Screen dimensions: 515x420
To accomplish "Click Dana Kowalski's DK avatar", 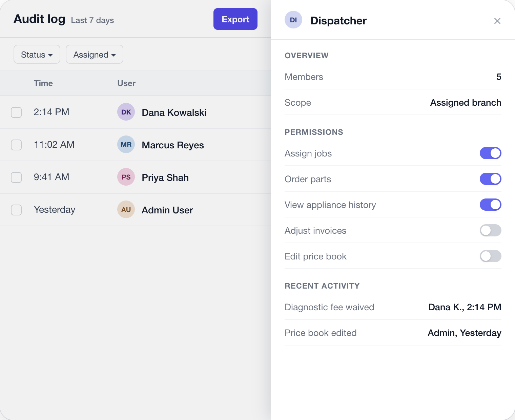I will tap(126, 112).
